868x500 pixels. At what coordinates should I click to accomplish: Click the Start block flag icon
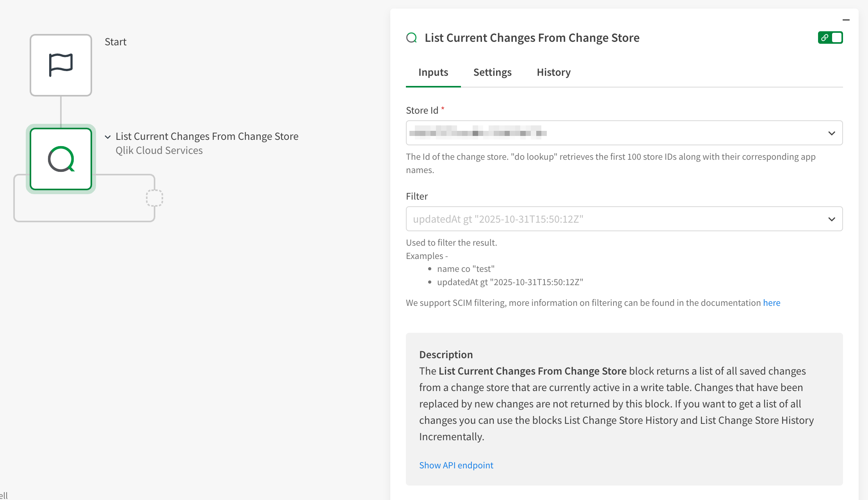tap(61, 65)
